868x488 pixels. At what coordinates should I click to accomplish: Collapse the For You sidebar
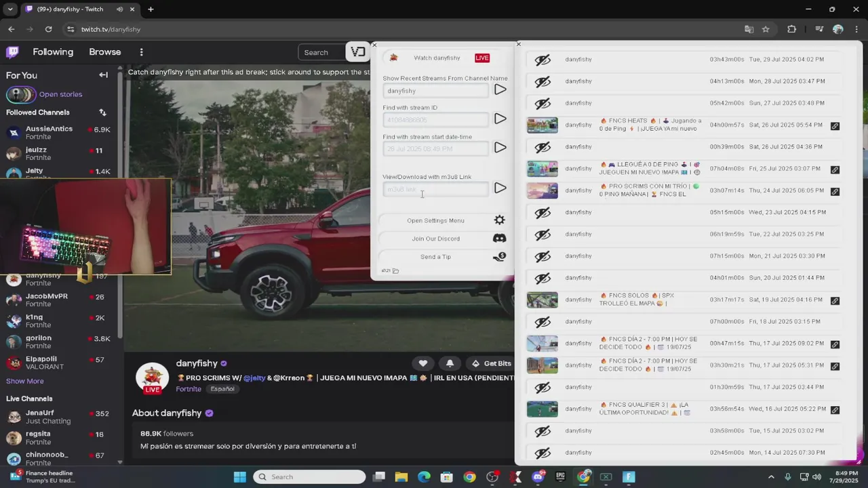tap(103, 75)
